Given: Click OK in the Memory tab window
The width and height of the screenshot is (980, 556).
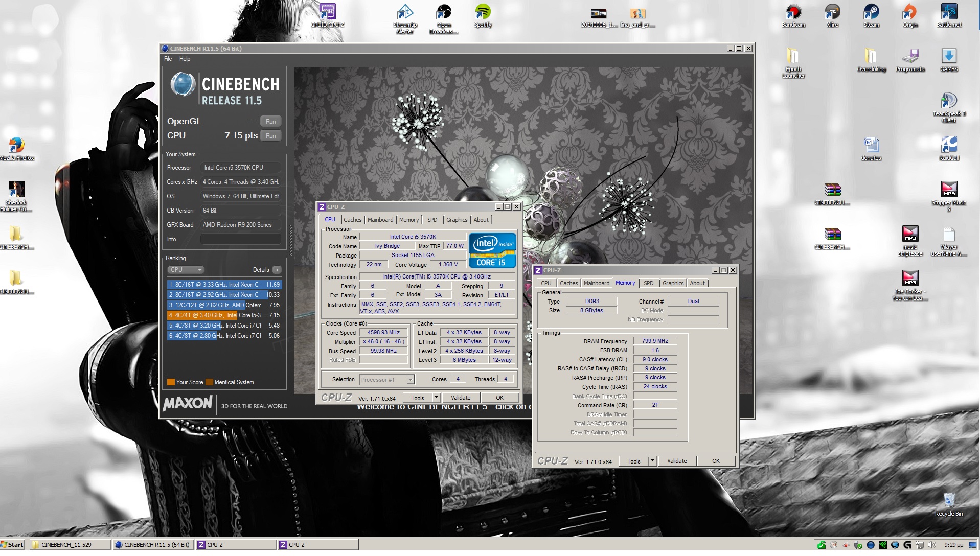Looking at the screenshot, I should (x=716, y=461).
